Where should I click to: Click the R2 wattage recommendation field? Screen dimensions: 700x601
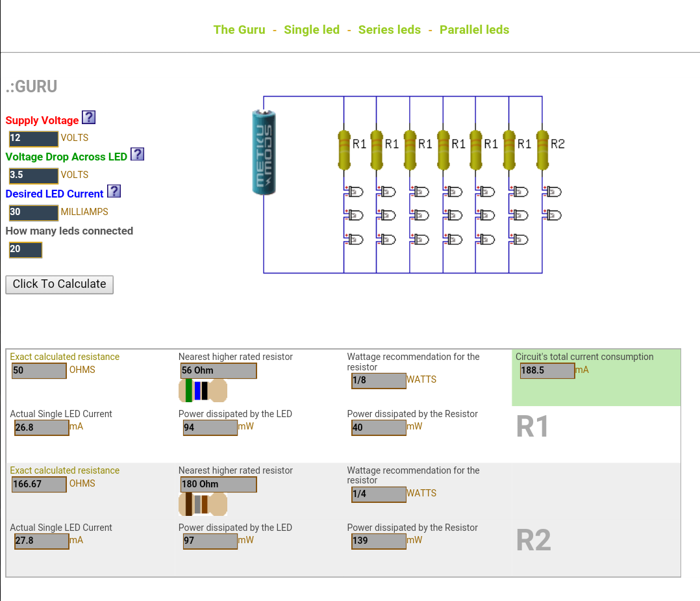pos(379,494)
